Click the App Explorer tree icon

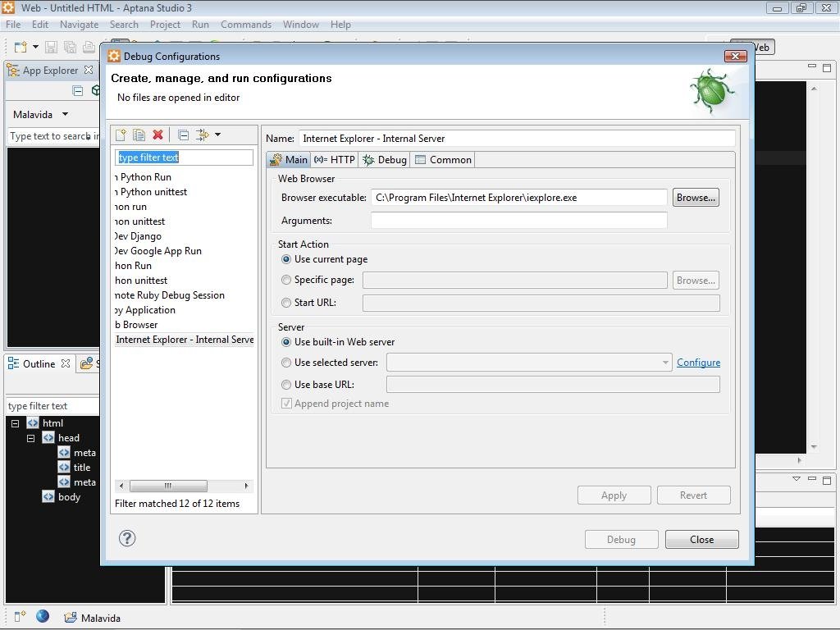pos(13,71)
